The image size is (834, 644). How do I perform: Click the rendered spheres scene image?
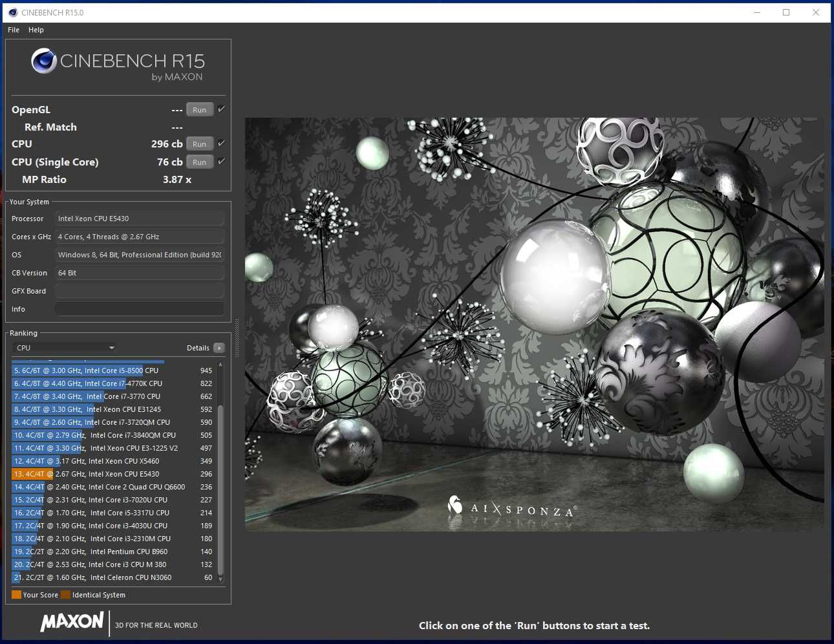[535, 324]
